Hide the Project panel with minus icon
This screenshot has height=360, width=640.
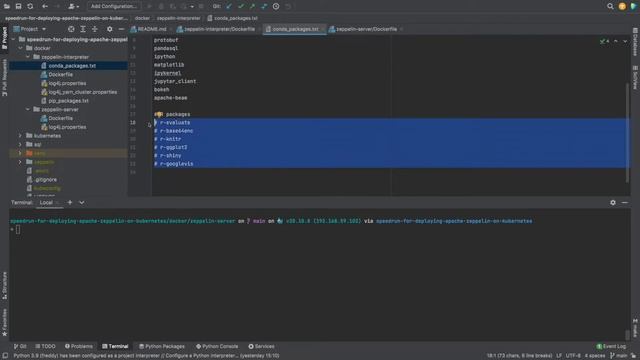(121, 29)
